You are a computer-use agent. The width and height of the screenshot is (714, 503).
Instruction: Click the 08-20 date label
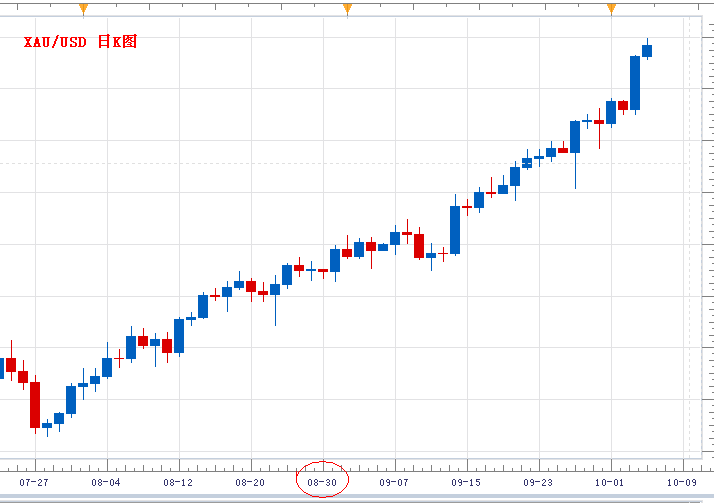click(250, 483)
